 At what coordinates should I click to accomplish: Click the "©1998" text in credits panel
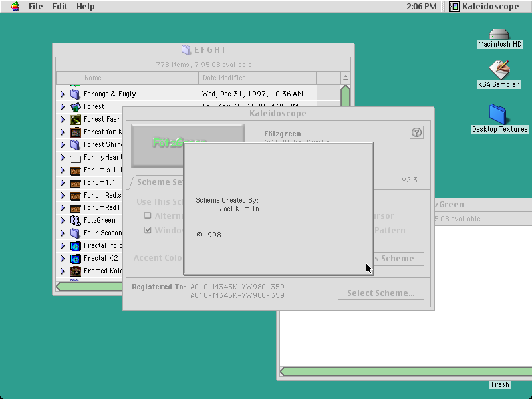click(209, 235)
